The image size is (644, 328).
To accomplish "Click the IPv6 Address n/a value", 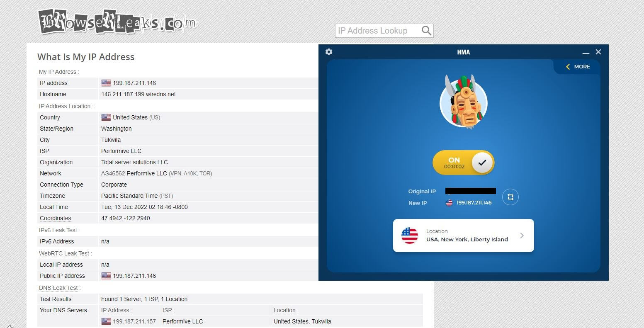I will point(105,241).
